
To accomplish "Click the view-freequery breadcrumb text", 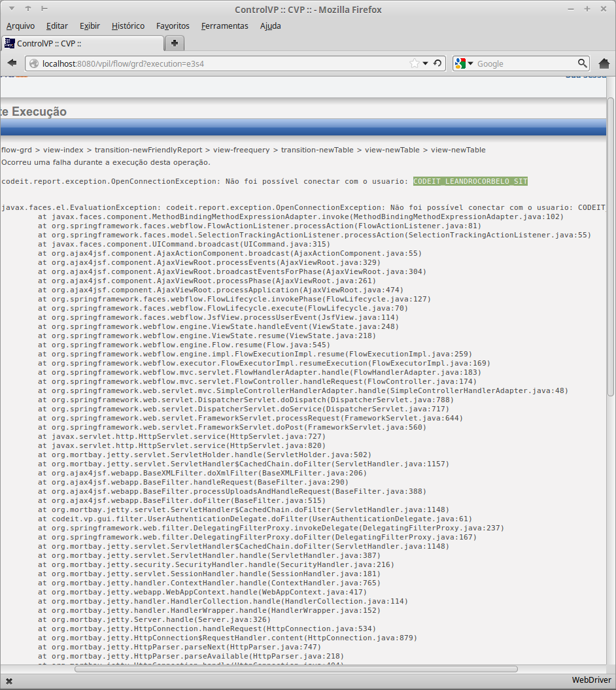I will click(241, 150).
